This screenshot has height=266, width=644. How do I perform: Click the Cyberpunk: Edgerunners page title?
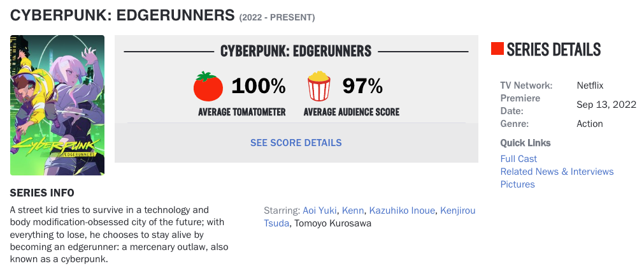pos(122,15)
